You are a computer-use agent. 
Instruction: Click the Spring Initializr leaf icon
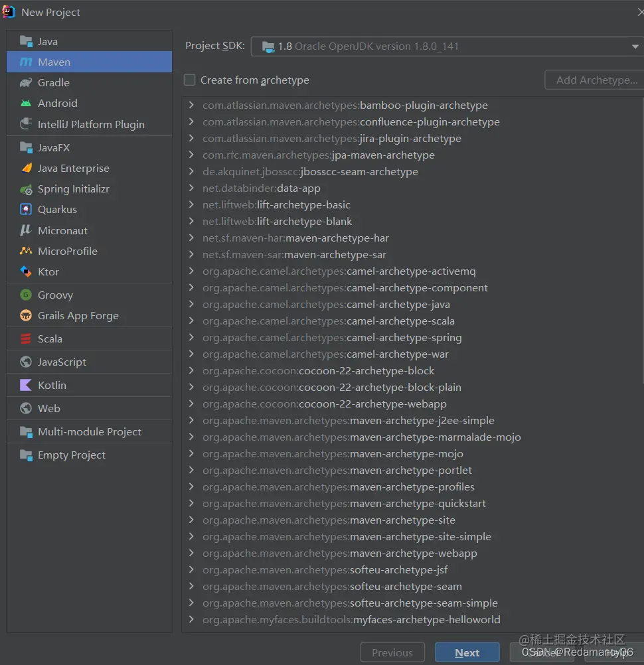click(x=26, y=189)
